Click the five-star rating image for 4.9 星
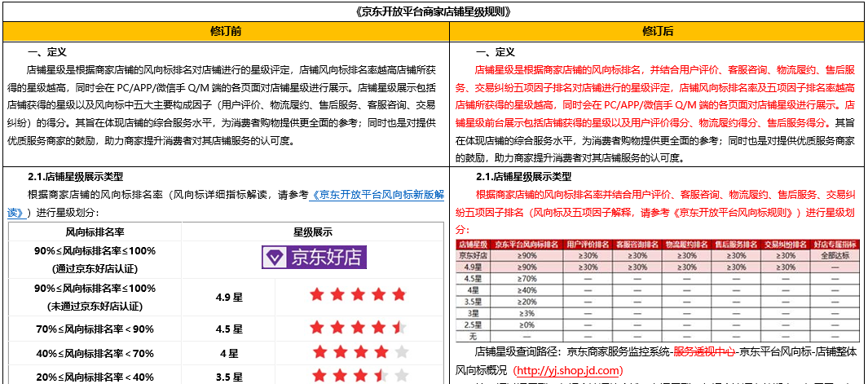 (x=358, y=295)
